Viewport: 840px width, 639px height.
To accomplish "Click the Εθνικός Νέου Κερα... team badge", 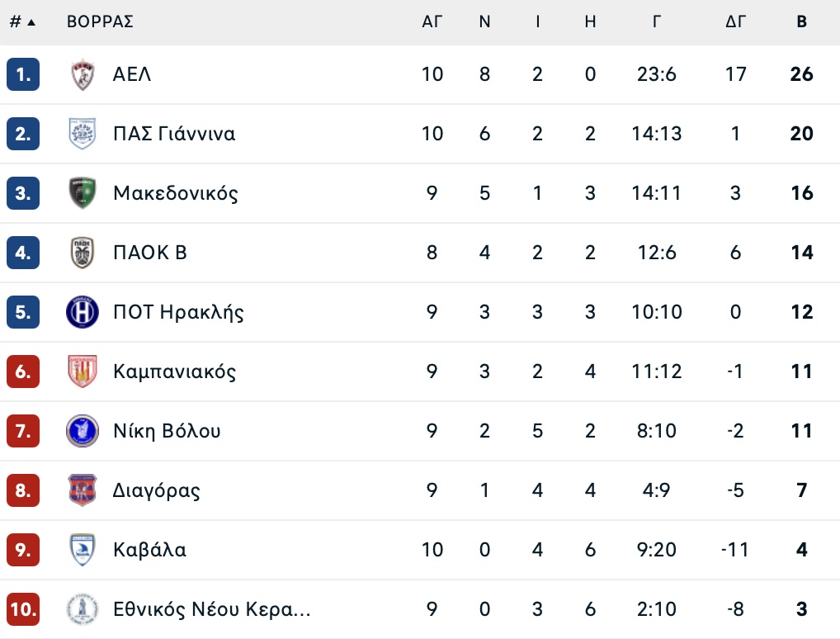I will coord(83,609).
